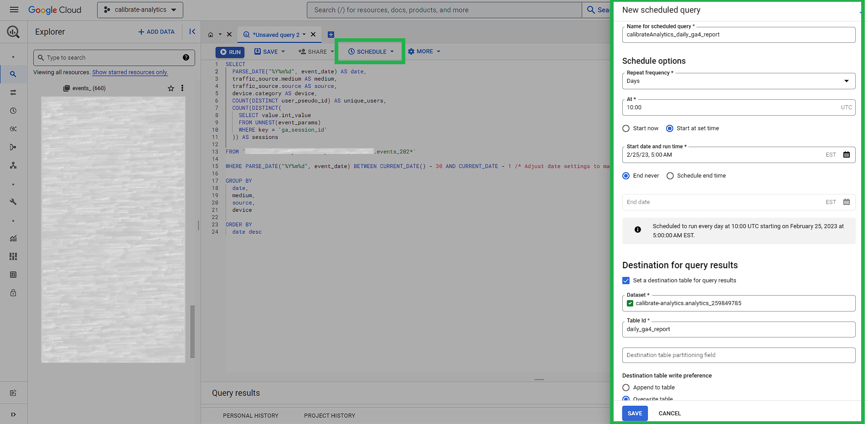The image size is (868, 424).
Task: Open the End date calendar picker
Action: (x=847, y=202)
